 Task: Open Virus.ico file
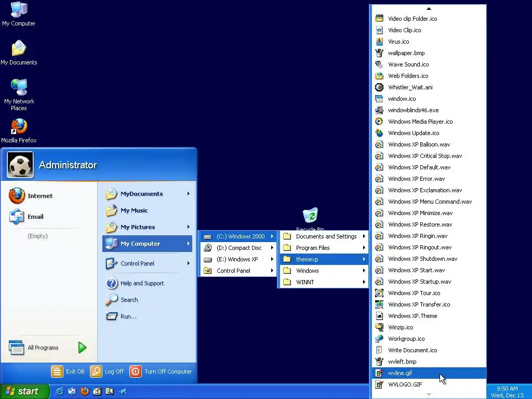click(x=429, y=42)
